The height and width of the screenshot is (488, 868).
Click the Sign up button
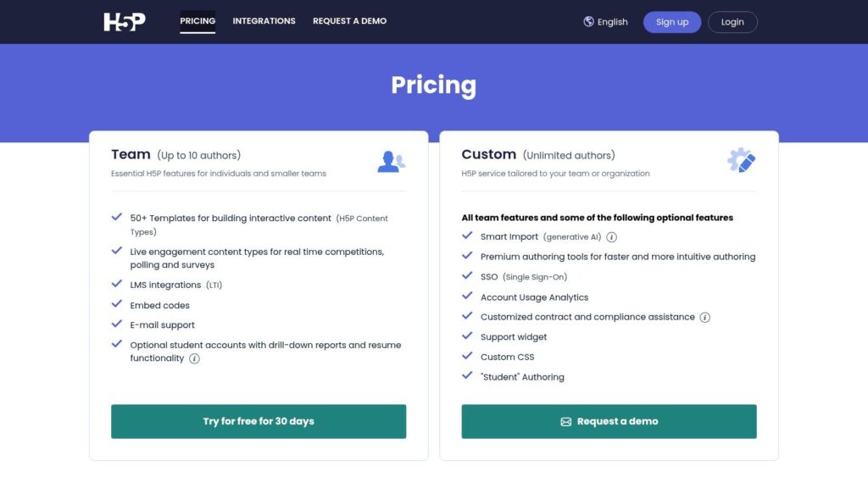click(x=672, y=22)
